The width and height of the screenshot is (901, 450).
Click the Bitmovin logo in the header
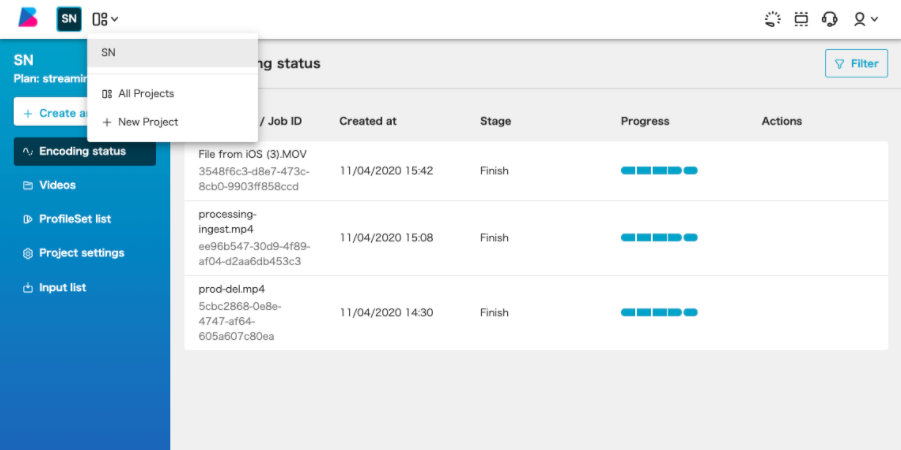28,18
